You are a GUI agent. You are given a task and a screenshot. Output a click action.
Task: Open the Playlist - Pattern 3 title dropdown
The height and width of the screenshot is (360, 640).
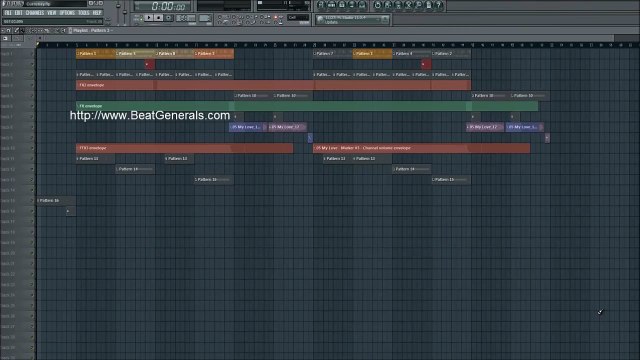click(x=92, y=31)
